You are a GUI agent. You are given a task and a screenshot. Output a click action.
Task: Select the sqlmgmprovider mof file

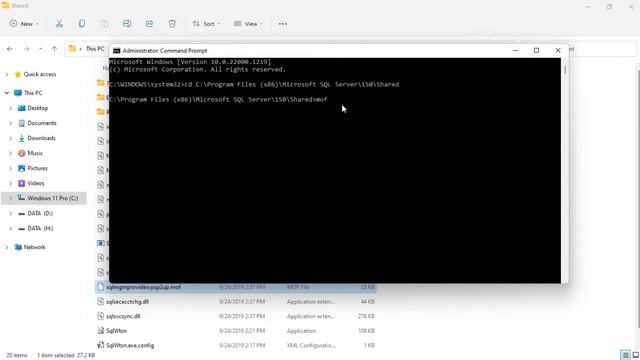coord(236,287)
